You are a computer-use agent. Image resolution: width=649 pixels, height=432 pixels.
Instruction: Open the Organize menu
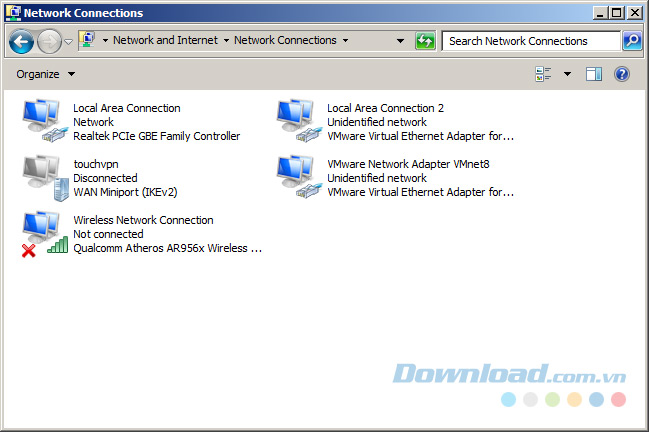pos(46,74)
